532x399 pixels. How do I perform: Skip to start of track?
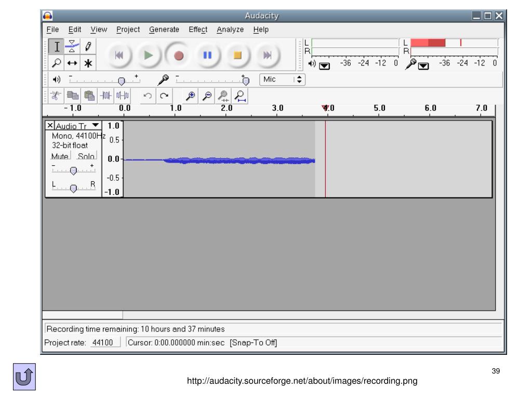(119, 55)
